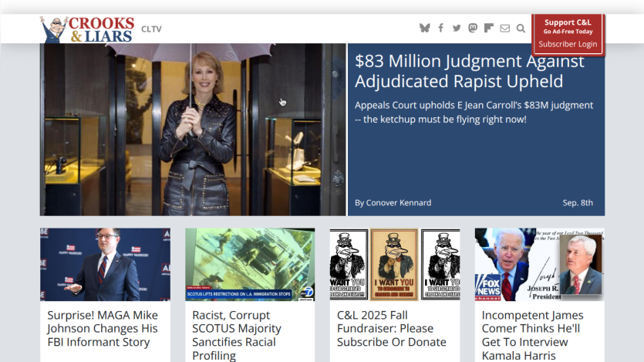Click Support C&L Go Ad-Free Today
Viewport: 644px width, 362px height.
tap(568, 26)
